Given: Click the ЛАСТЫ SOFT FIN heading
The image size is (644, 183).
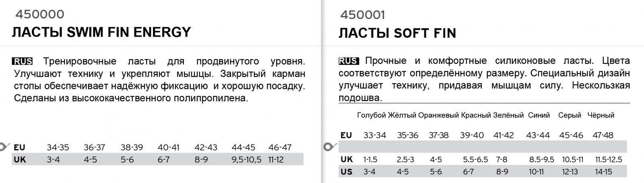Looking at the screenshot, I should pos(398,33).
